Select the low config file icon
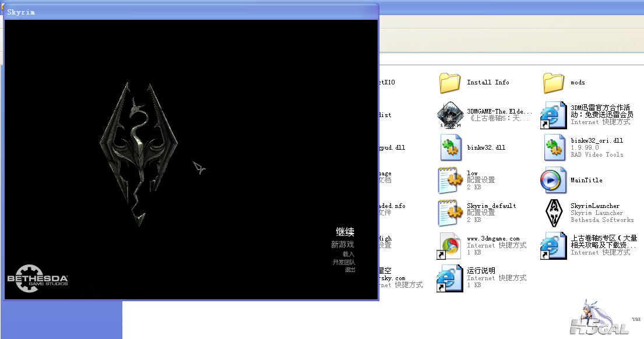644x339 pixels. coord(450,180)
